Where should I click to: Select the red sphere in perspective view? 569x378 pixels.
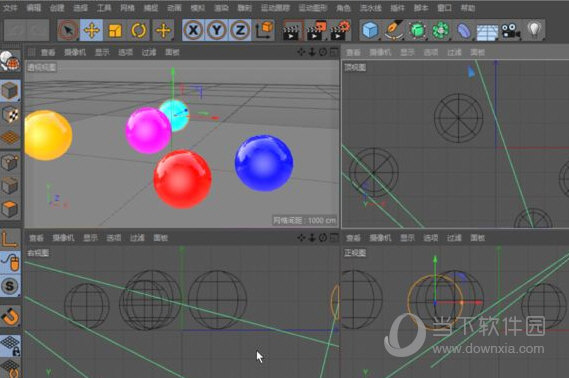[183, 179]
